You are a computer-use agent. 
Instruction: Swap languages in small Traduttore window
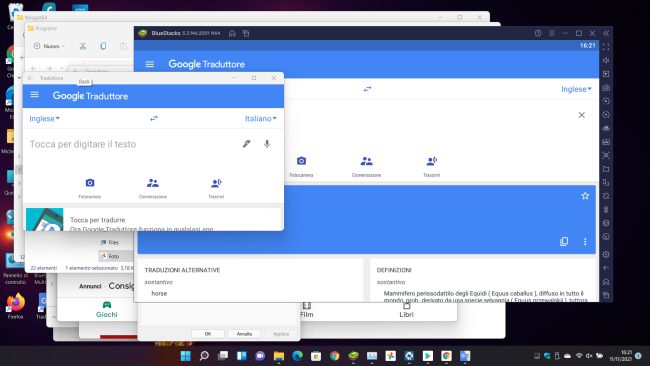point(154,119)
